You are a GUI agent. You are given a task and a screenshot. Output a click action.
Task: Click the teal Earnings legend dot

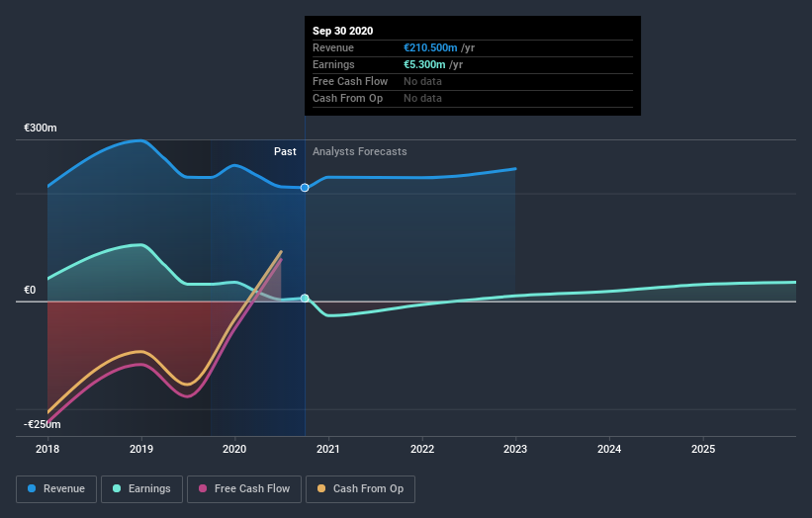point(117,488)
